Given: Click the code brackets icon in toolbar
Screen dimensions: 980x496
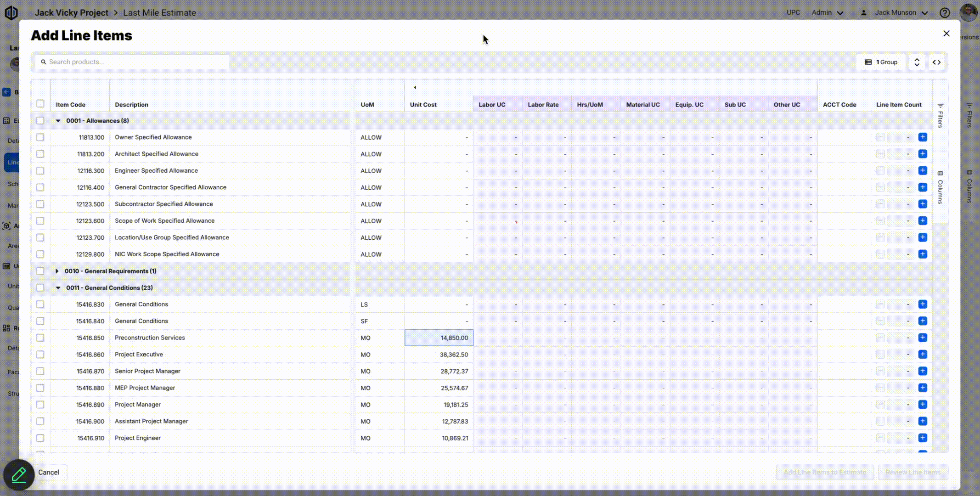Looking at the screenshot, I should tap(936, 62).
